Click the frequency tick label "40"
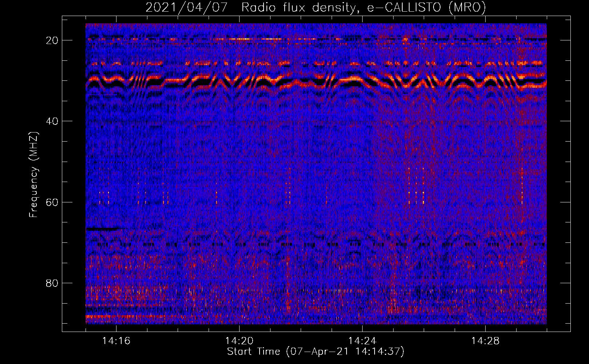This screenshot has width=589, height=364. [x=52, y=121]
